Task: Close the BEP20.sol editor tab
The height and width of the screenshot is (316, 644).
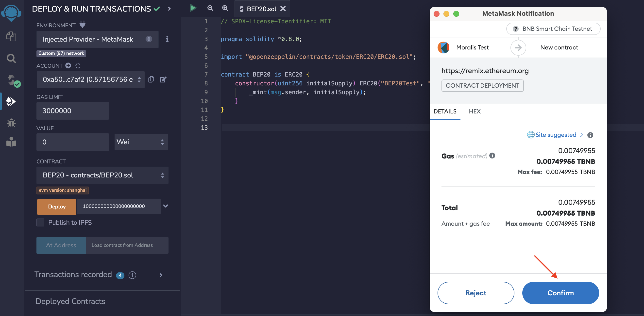Action: click(x=283, y=9)
